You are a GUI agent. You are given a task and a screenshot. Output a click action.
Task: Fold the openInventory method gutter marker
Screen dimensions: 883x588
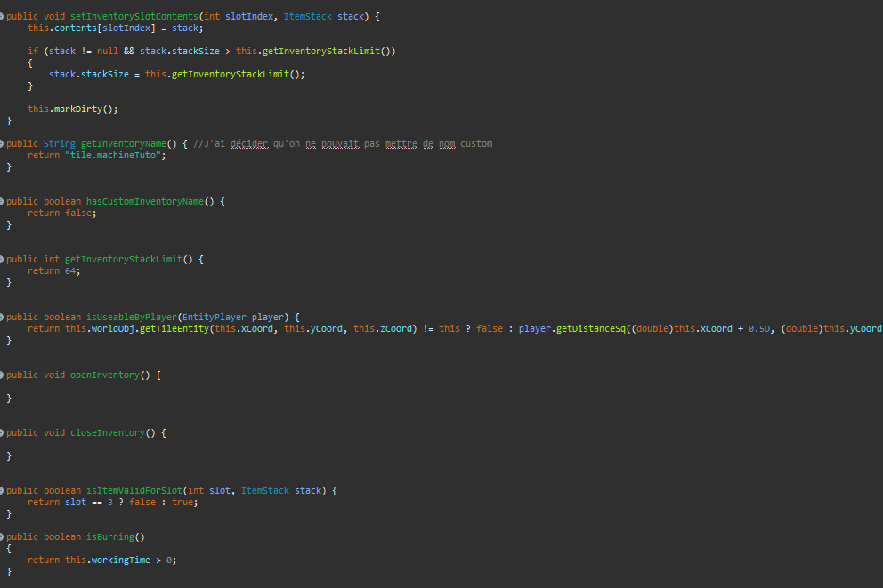coord(2,375)
